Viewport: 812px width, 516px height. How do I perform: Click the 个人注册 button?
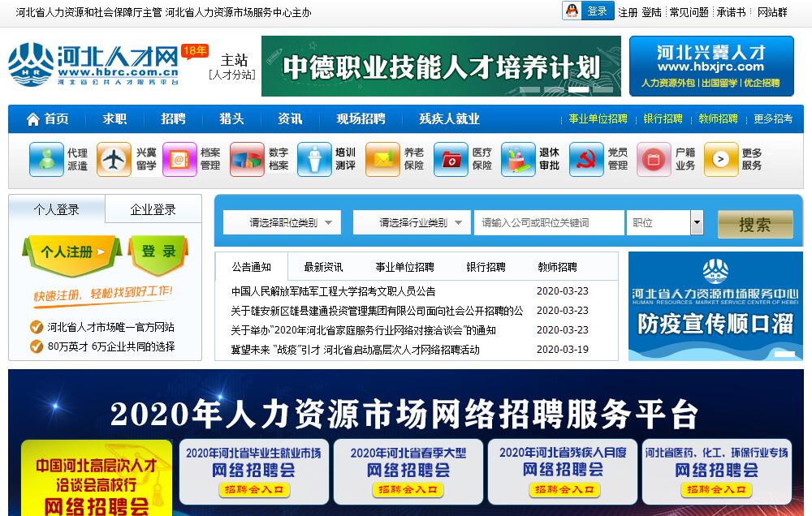tap(73, 252)
